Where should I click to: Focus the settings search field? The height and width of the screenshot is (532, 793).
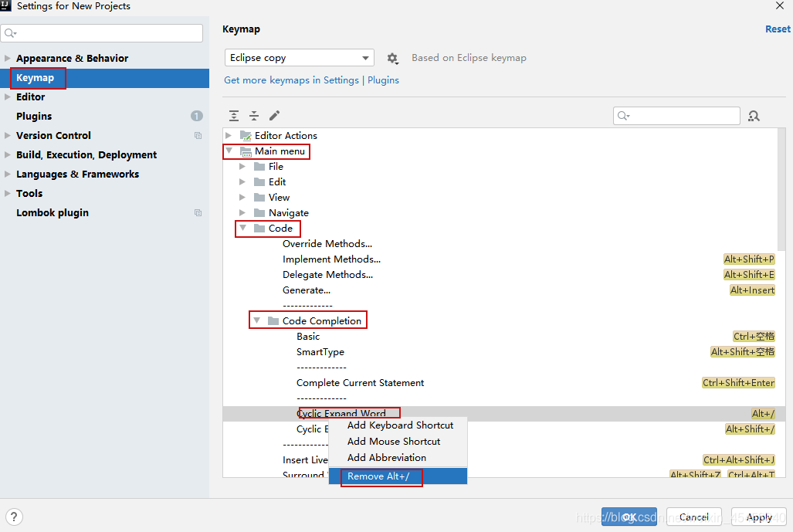point(102,33)
